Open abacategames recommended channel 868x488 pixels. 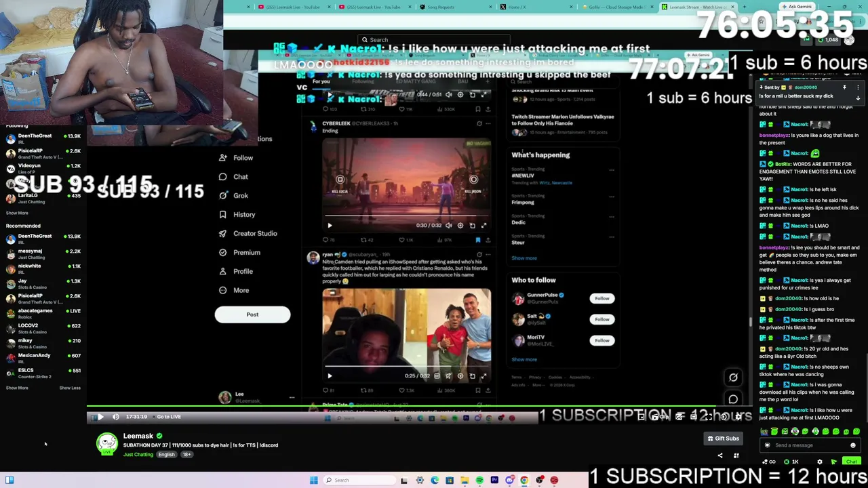coord(43,313)
